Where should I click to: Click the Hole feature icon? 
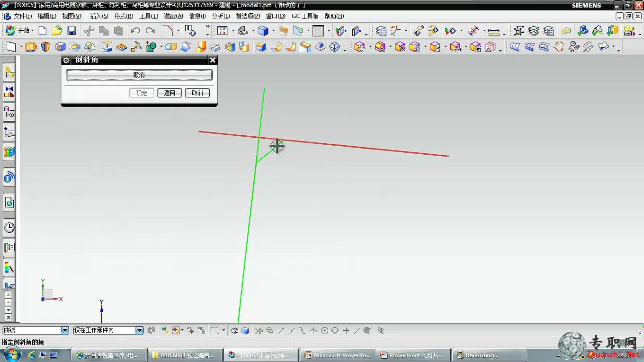[x=60, y=47]
